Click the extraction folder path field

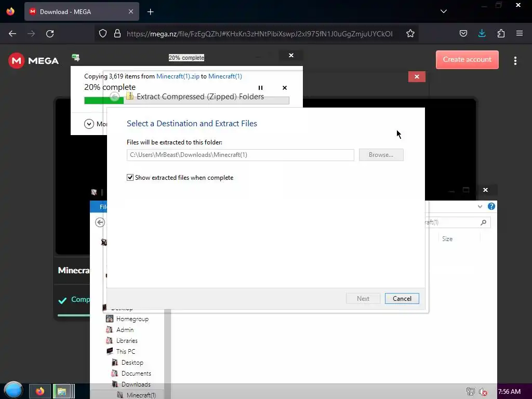240,155
